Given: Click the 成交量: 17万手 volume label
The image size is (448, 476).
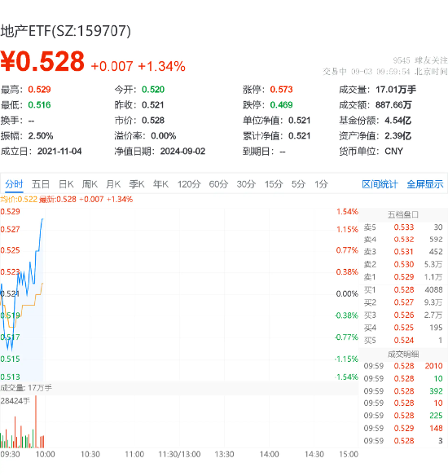Looking at the screenshot, I should [x=26, y=388].
